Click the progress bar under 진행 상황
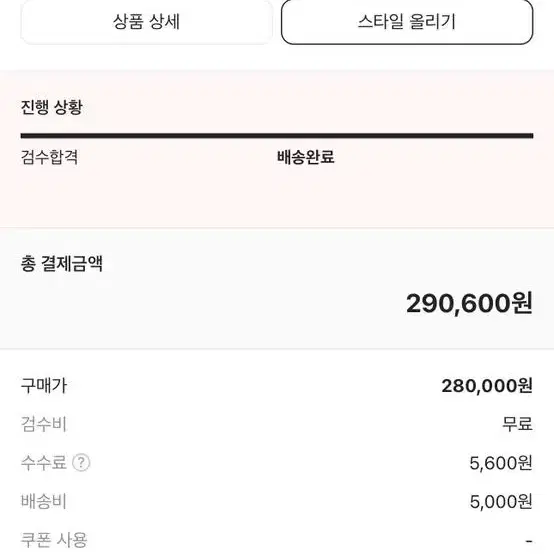The height and width of the screenshot is (554, 554). tap(277, 136)
